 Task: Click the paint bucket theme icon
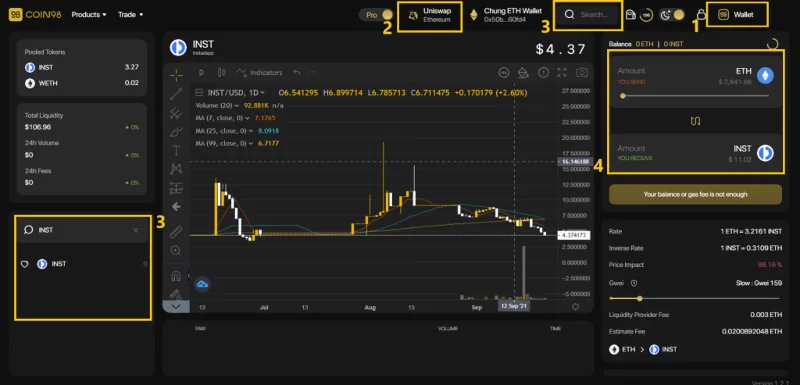point(523,72)
